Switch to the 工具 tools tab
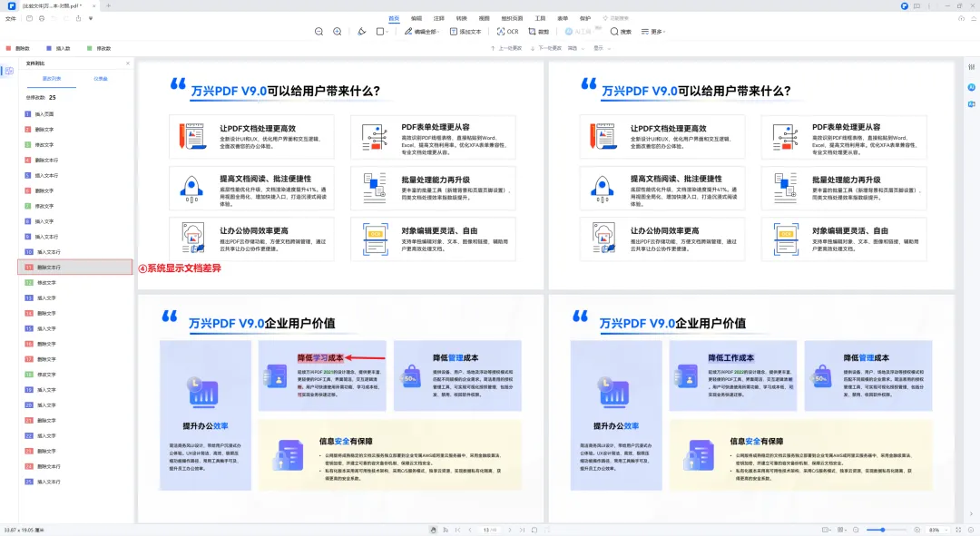 (x=540, y=18)
